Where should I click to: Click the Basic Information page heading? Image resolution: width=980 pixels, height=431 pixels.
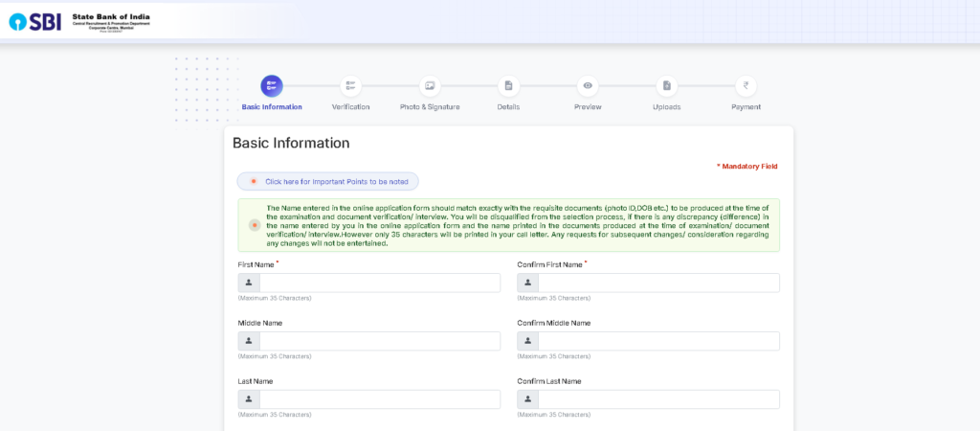291,144
